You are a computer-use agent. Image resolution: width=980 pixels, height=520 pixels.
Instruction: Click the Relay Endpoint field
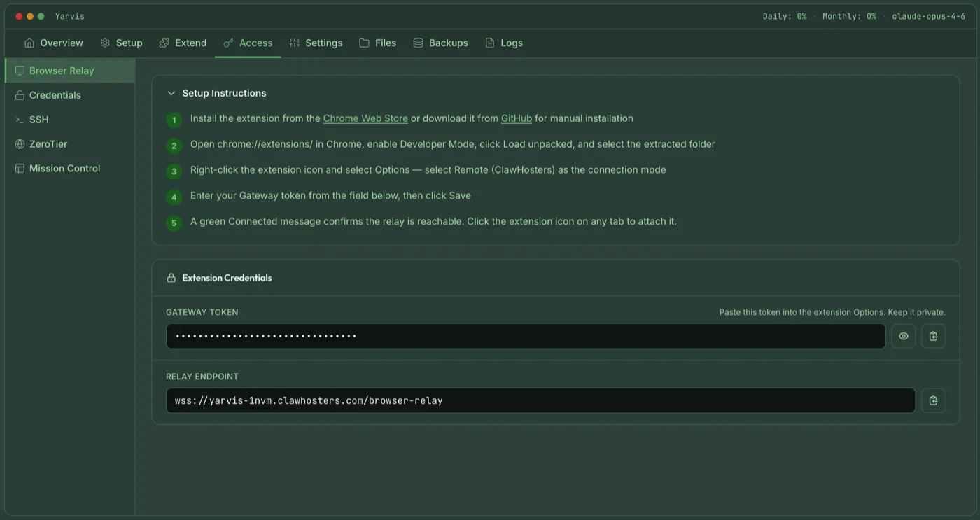(x=539, y=400)
